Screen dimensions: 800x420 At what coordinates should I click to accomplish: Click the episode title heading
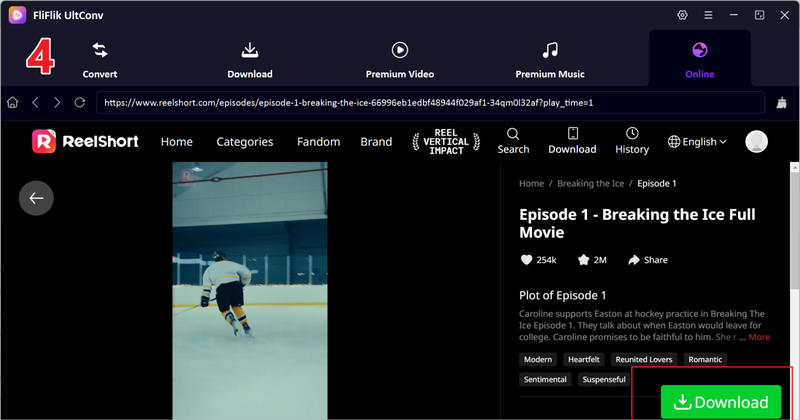[x=637, y=223]
